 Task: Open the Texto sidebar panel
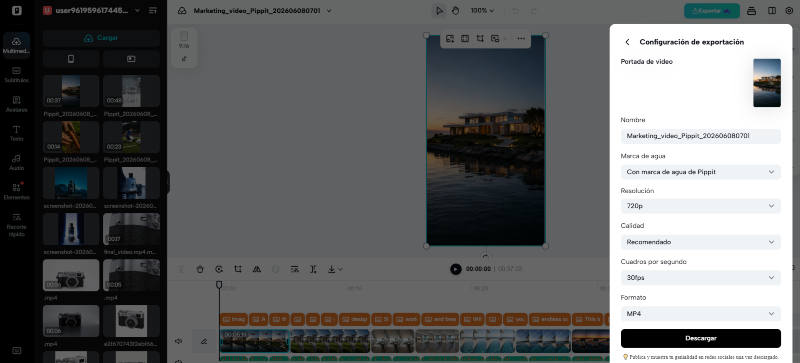click(x=16, y=133)
